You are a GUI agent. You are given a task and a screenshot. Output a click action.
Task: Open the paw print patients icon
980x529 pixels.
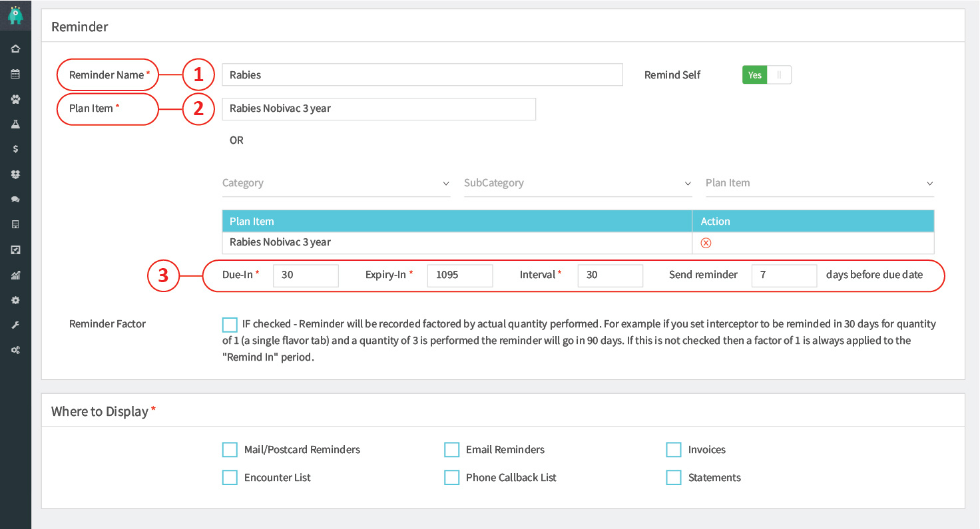tap(15, 99)
